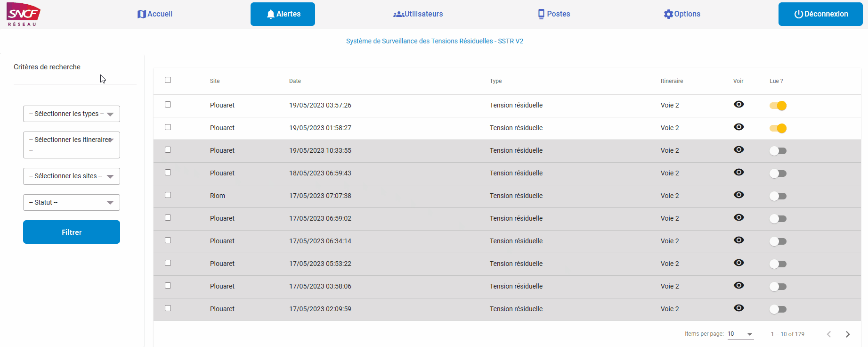The width and height of the screenshot is (868, 347).
Task: Toggle read status for 19/05/2023 01:58:27 alert
Action: [778, 128]
